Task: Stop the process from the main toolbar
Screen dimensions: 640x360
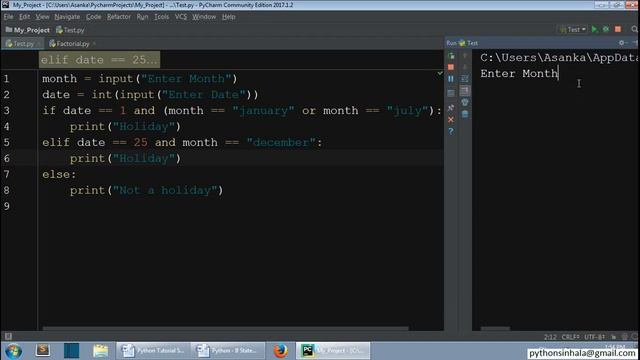Action: click(618, 29)
